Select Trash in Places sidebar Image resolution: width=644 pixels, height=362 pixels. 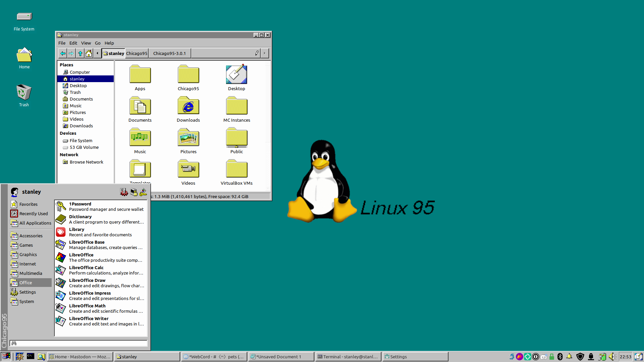(86, 92)
